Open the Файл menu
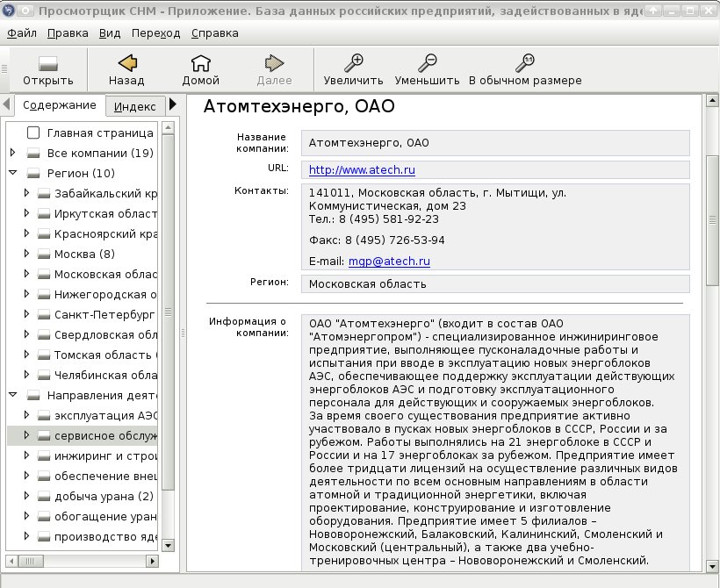 point(22,33)
